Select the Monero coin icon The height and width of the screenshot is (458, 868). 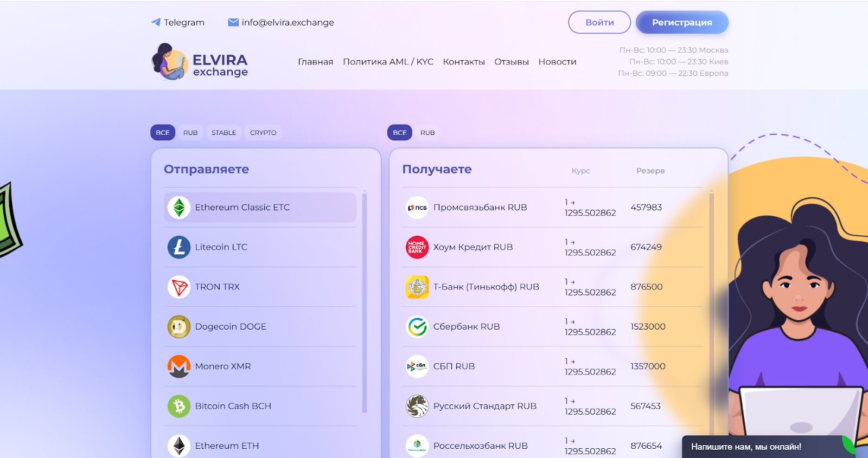(179, 366)
